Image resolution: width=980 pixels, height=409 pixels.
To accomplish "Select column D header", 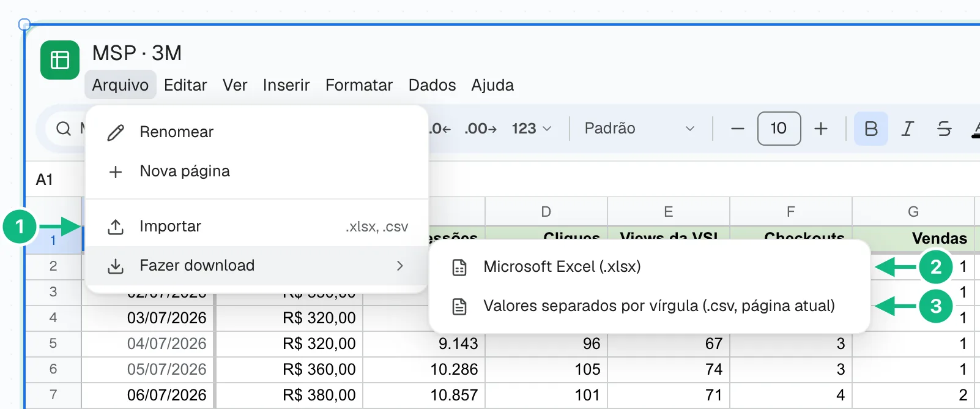I will coord(546,212).
